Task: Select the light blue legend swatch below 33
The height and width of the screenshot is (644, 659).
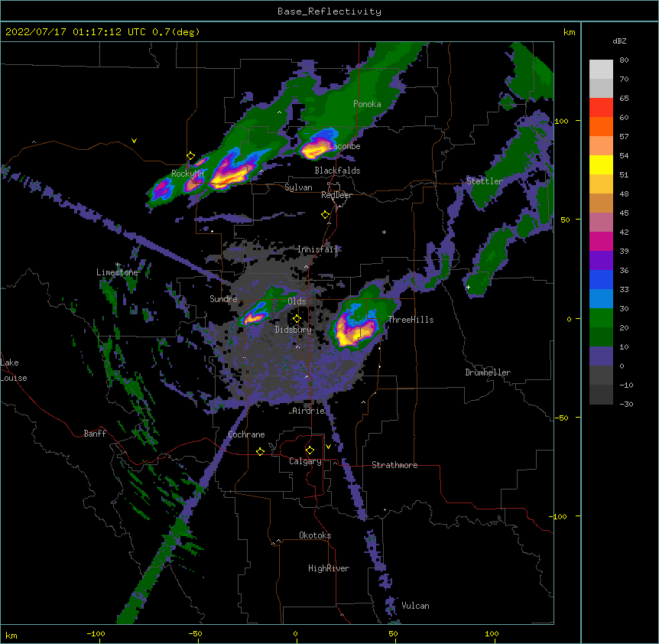Action: click(x=601, y=299)
